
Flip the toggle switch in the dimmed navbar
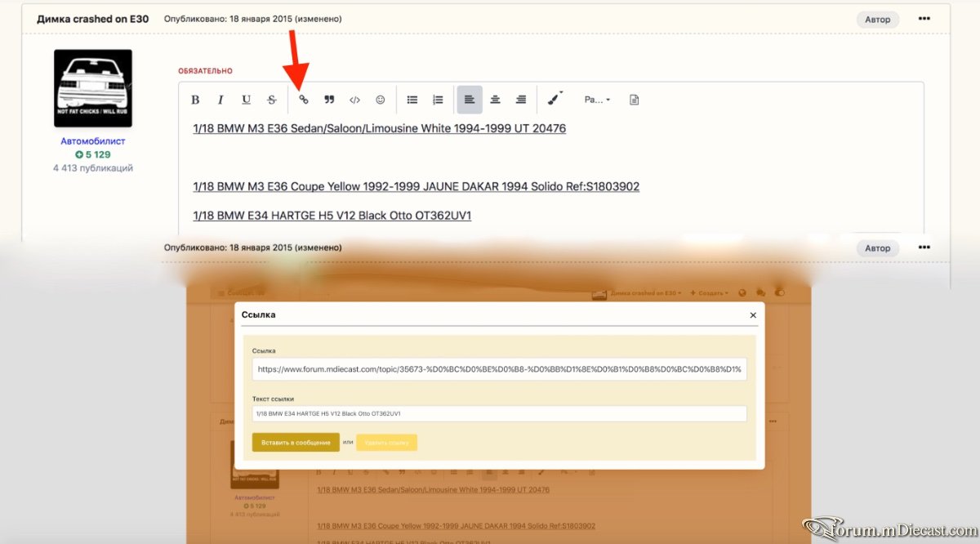[780, 292]
